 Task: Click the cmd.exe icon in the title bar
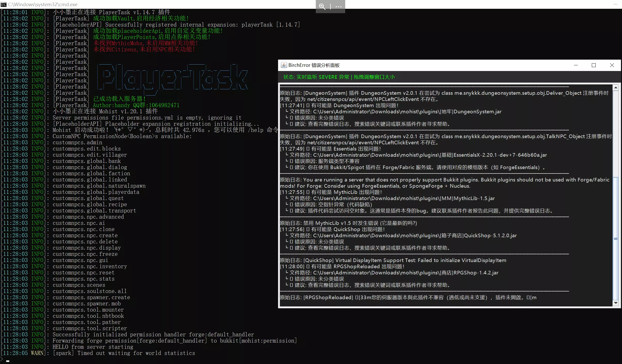[4, 4]
